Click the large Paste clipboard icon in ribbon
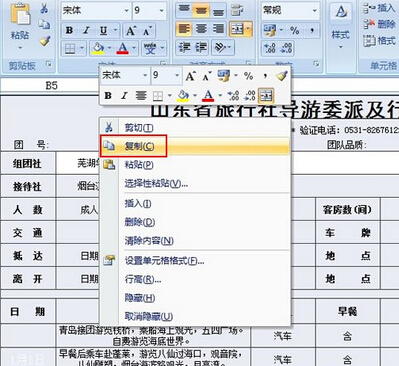This screenshot has width=399, height=366. [20, 14]
